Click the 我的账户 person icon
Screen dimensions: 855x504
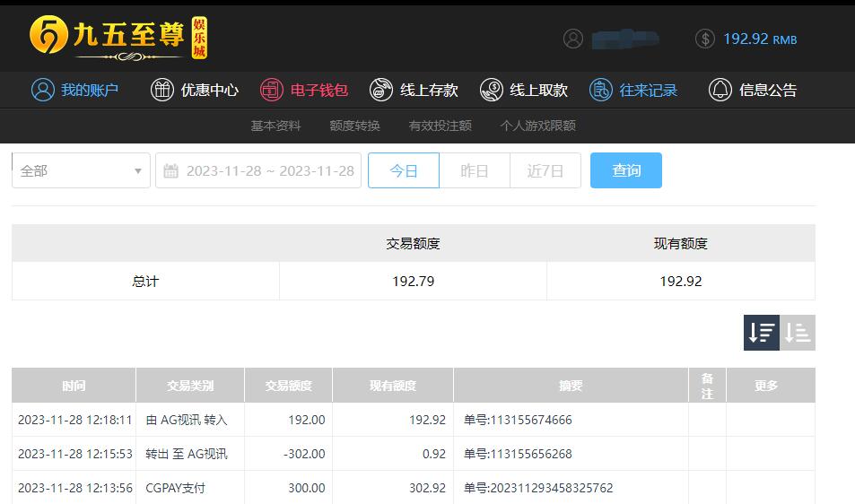[43, 90]
